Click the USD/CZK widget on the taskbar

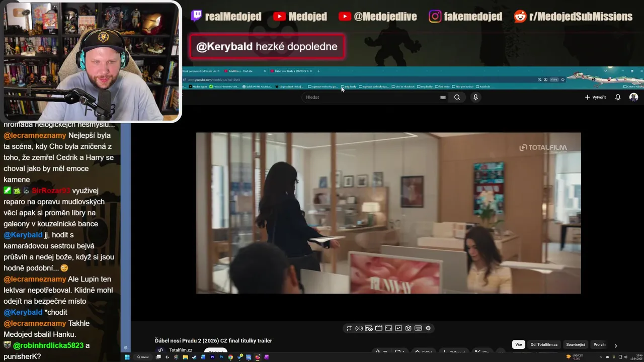coord(574,357)
